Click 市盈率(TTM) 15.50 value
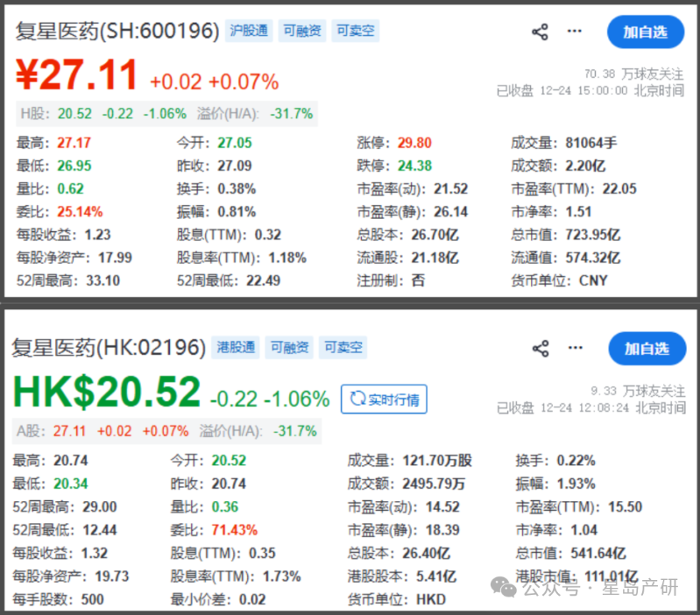 tap(625, 507)
